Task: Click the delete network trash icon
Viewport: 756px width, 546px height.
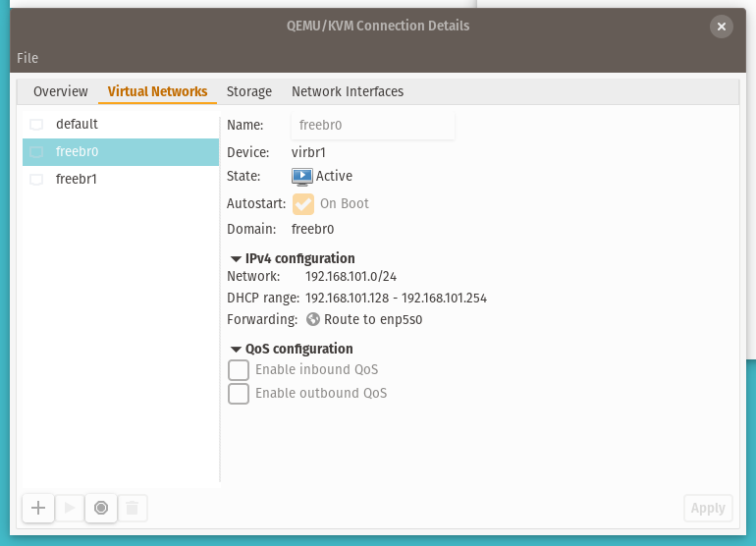Action: click(133, 508)
